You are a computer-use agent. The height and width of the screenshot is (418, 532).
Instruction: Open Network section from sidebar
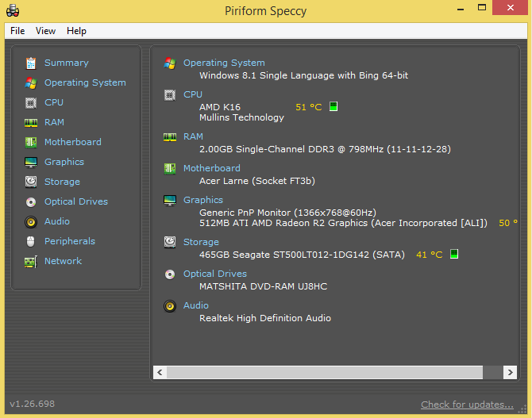[x=63, y=261]
